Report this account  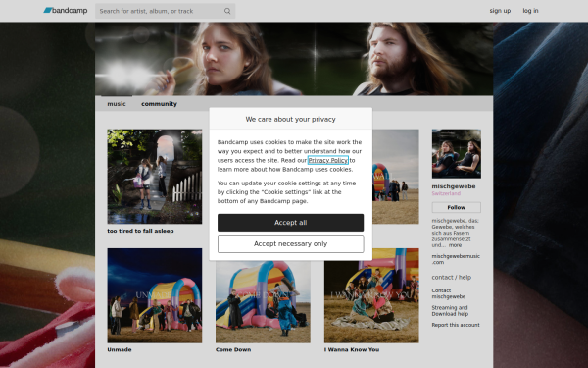(x=456, y=325)
